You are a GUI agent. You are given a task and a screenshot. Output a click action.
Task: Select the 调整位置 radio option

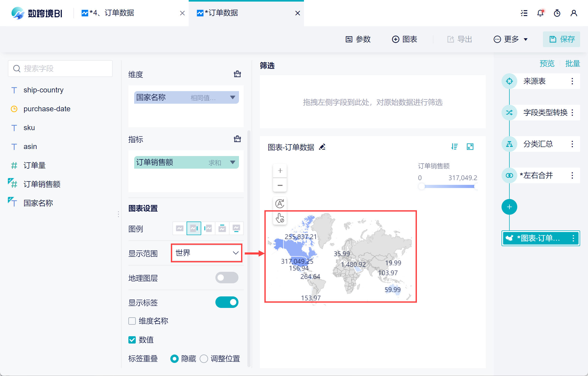[x=204, y=358]
